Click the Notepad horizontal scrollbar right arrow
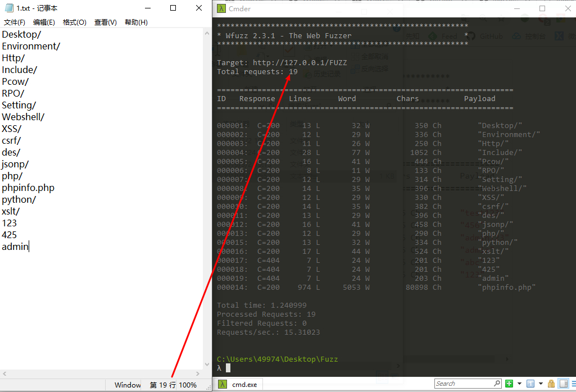This screenshot has height=392, width=576. click(x=198, y=373)
